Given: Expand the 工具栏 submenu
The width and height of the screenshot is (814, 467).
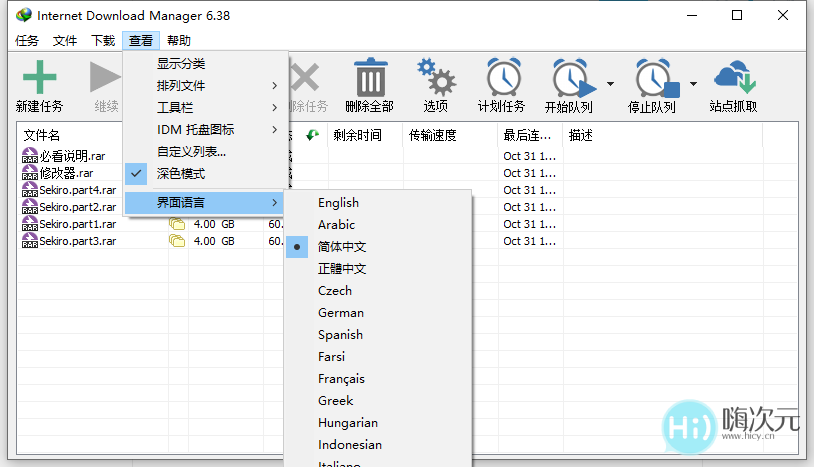Looking at the screenshot, I should [x=206, y=107].
